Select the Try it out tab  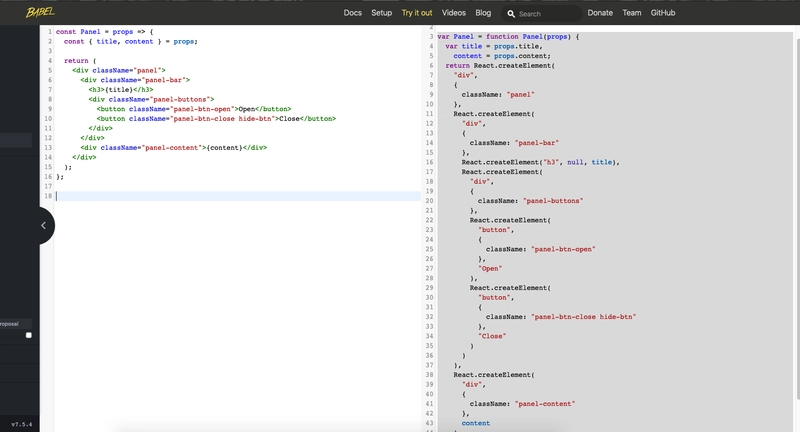click(x=417, y=13)
